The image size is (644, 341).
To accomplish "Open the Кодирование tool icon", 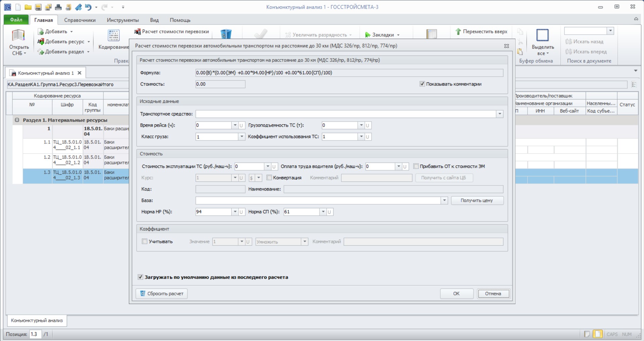I will tap(113, 36).
